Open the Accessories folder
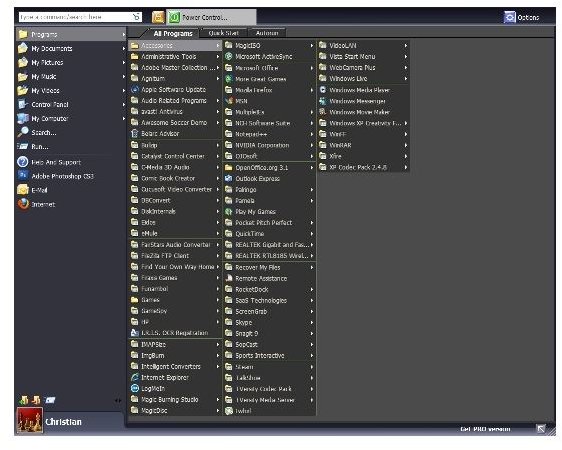 click(175, 46)
